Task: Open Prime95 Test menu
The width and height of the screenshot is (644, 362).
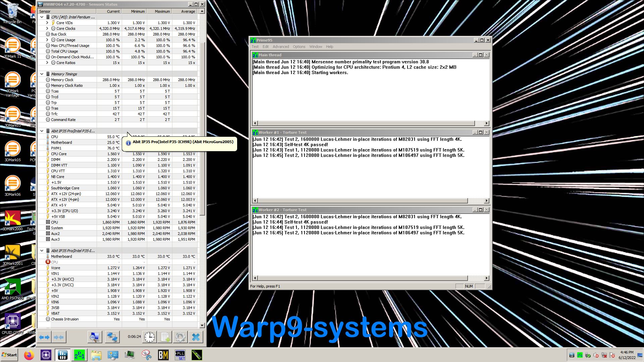Action: click(255, 47)
